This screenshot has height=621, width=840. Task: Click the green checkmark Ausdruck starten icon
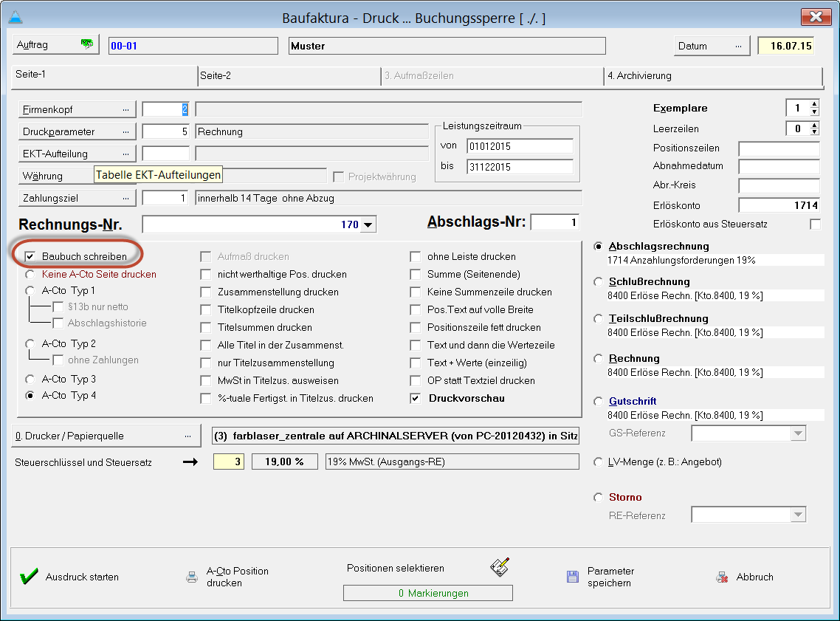[30, 577]
